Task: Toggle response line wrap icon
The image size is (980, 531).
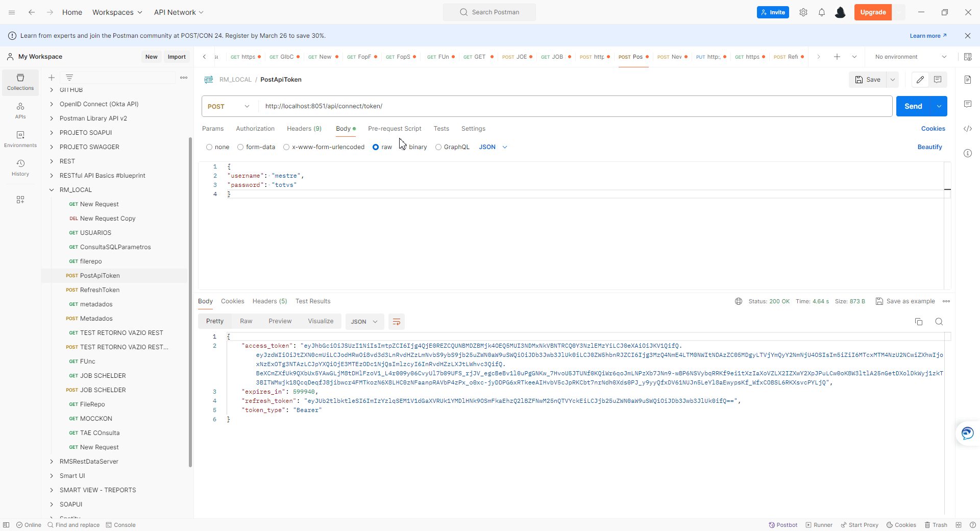Action: click(x=397, y=322)
